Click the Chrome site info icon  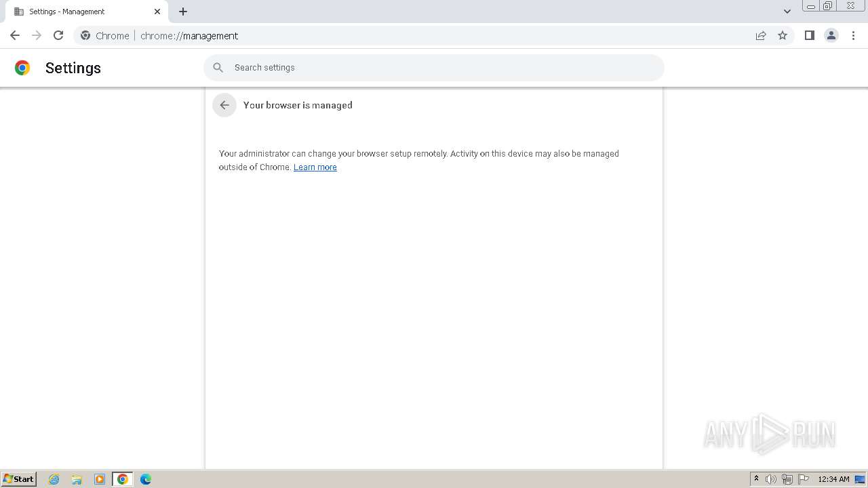pyautogui.click(x=85, y=35)
